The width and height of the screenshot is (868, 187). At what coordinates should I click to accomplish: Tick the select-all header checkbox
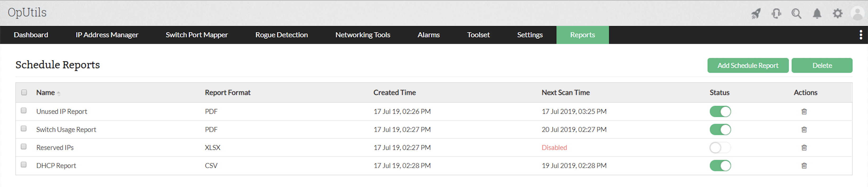[24, 92]
